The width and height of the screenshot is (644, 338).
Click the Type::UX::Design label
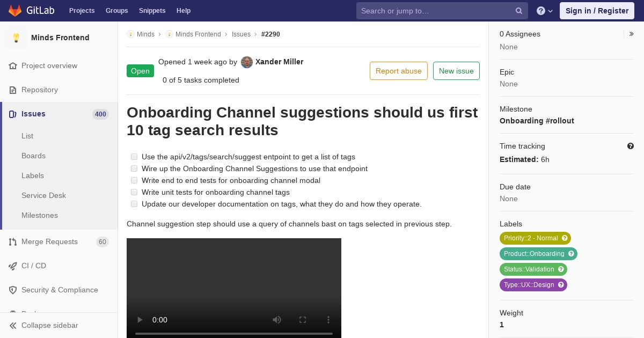(529, 285)
